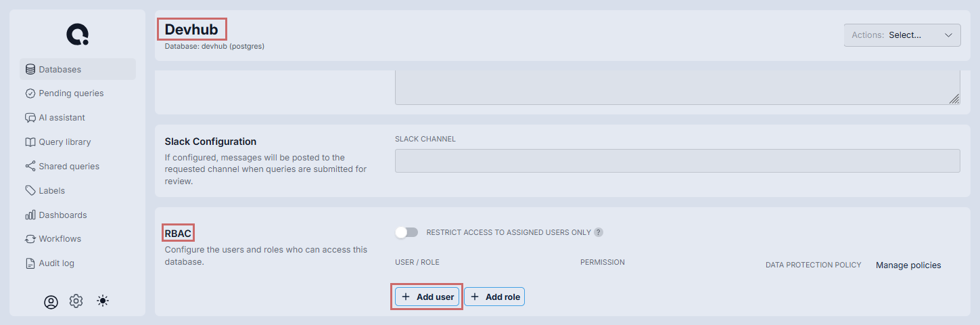Click the Workflows cycle icon
Image resolution: width=980 pixels, height=325 pixels.
pos(30,239)
